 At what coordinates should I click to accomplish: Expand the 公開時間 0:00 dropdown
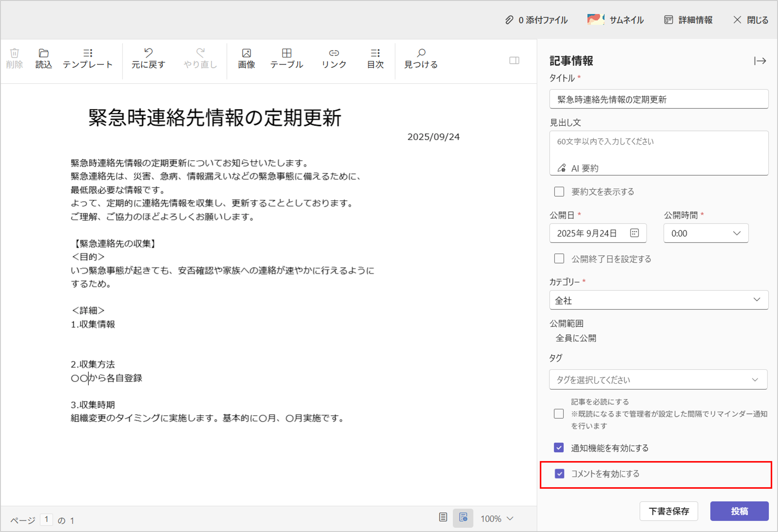point(706,233)
